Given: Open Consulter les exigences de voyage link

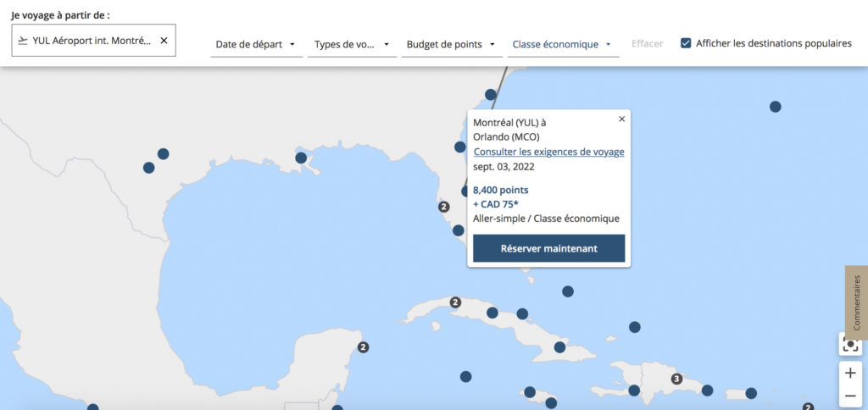Looking at the screenshot, I should 548,152.
